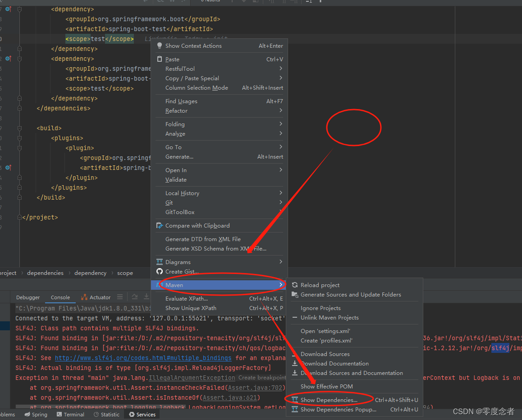Expand the Refactor submenu arrow
This screenshot has height=420, width=522.
(281, 110)
